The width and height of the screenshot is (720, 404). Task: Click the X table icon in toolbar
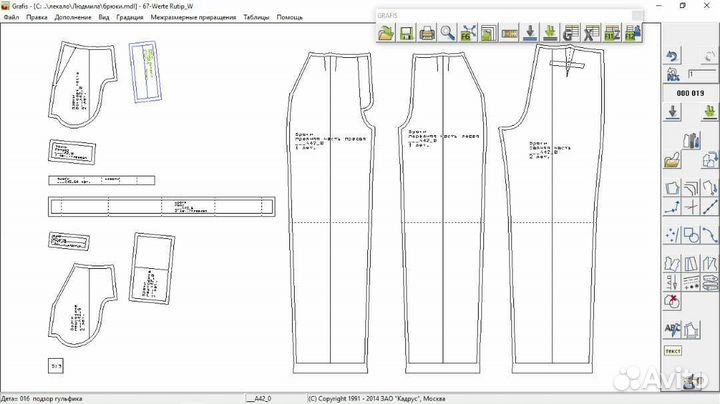[590, 33]
